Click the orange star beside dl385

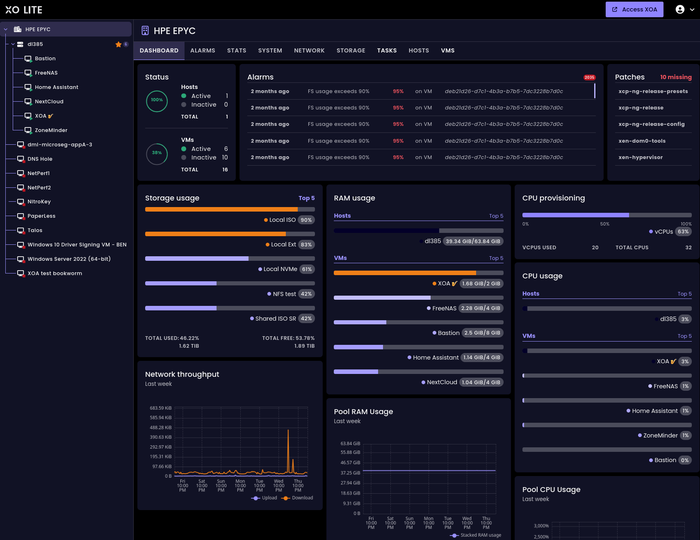tap(118, 44)
